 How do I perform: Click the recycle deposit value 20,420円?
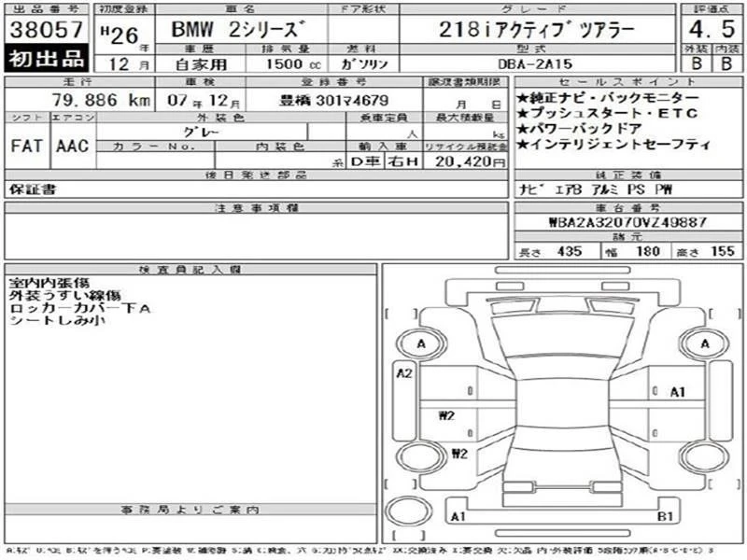pos(466,161)
